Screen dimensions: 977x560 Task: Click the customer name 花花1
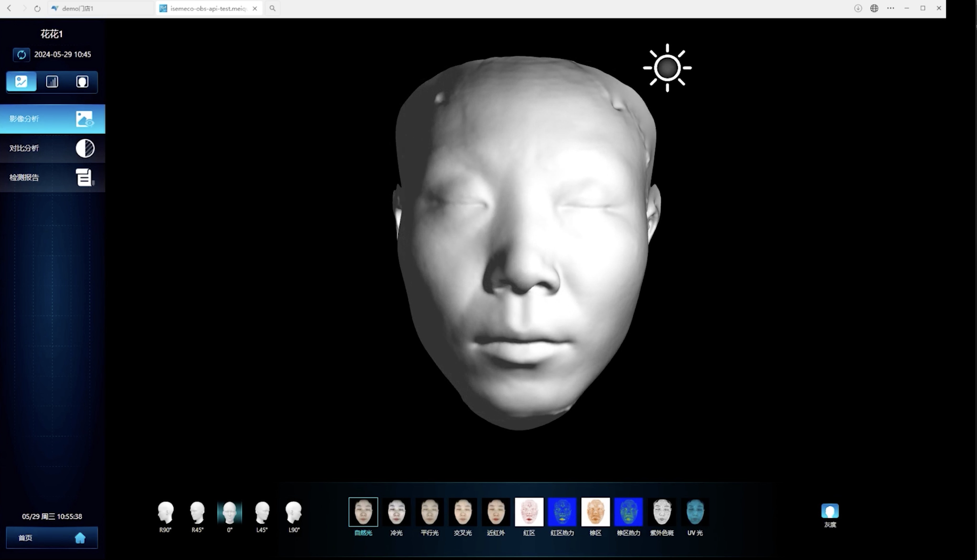52,34
